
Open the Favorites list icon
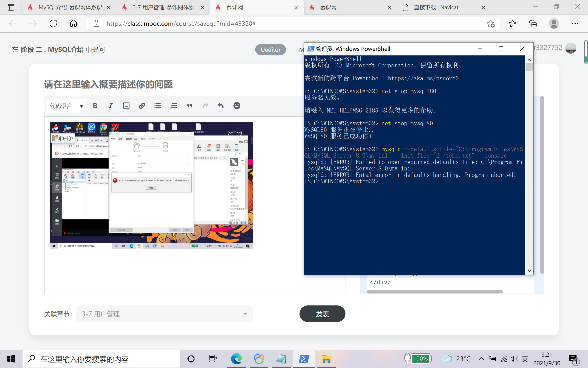(x=513, y=23)
